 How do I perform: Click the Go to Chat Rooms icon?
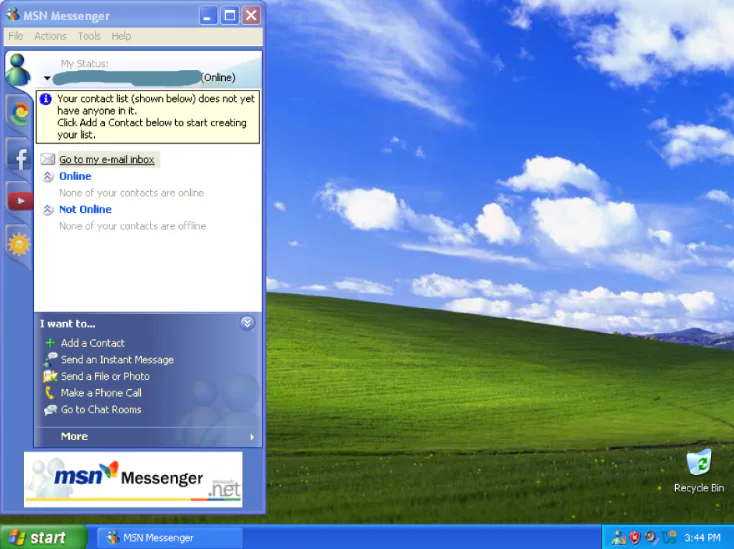click(x=50, y=410)
